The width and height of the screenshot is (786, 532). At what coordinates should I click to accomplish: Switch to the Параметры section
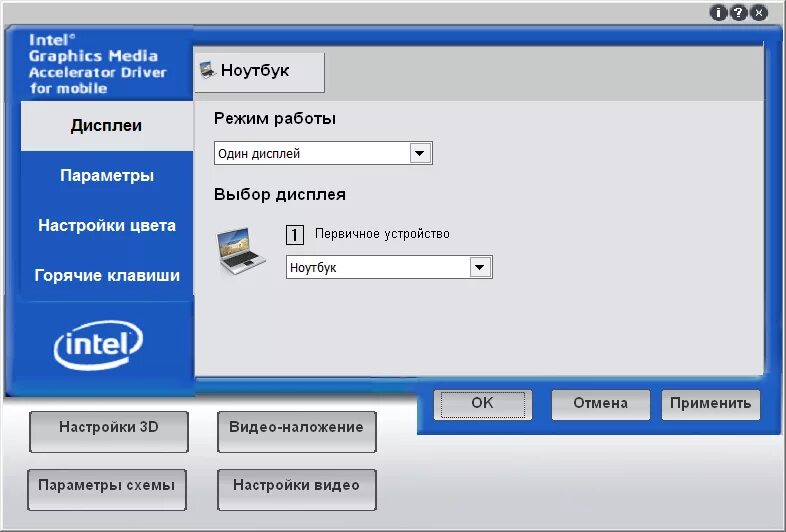[x=107, y=175]
